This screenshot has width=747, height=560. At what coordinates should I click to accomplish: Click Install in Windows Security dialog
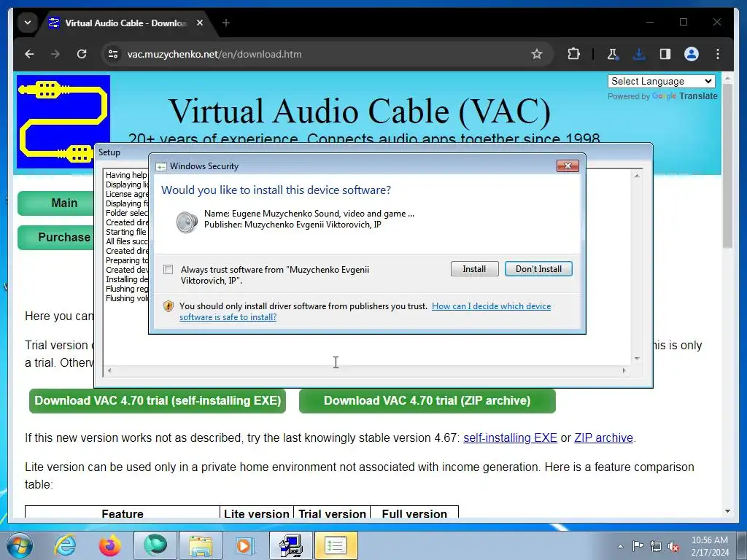474,269
